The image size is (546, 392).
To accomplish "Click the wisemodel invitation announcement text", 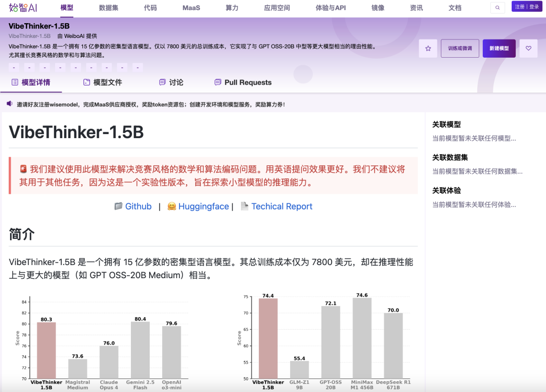I will pyautogui.click(x=151, y=105).
